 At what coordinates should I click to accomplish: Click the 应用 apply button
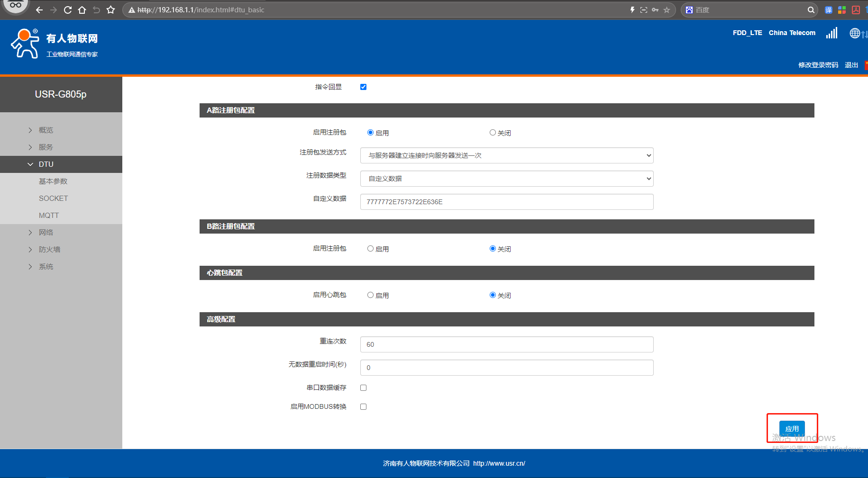(792, 428)
